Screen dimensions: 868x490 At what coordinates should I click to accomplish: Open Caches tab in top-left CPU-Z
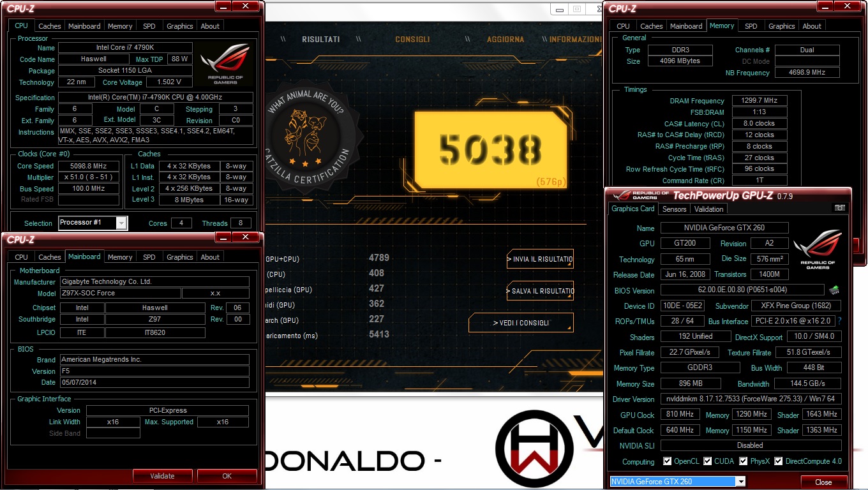pyautogui.click(x=50, y=26)
